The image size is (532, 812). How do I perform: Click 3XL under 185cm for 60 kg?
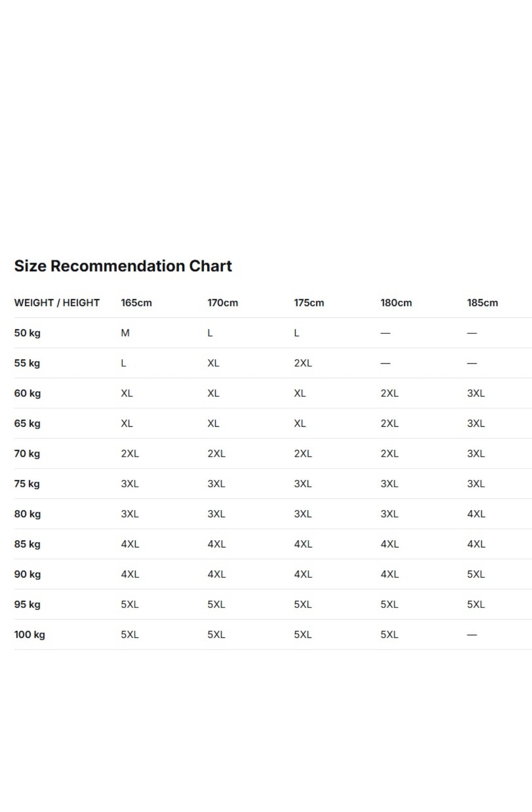pyautogui.click(x=476, y=393)
